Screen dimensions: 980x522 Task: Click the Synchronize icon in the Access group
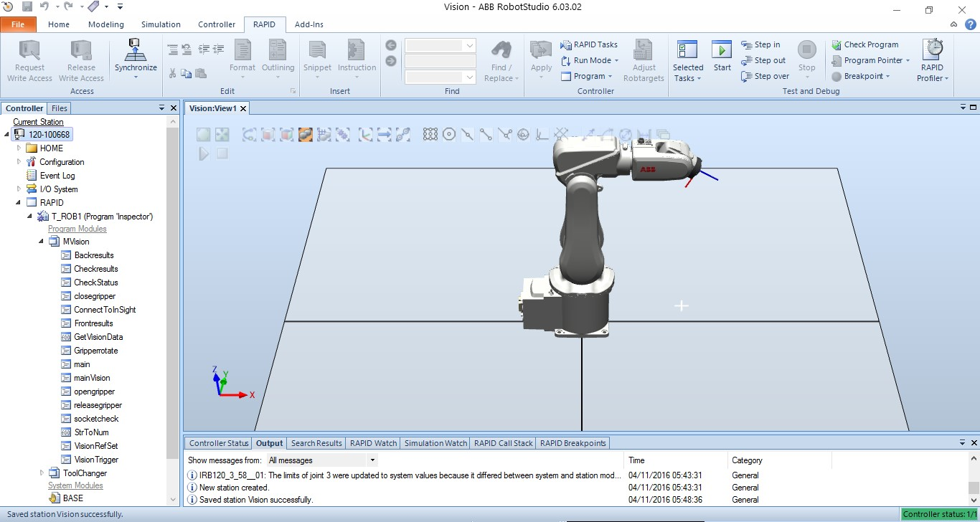[x=136, y=50]
